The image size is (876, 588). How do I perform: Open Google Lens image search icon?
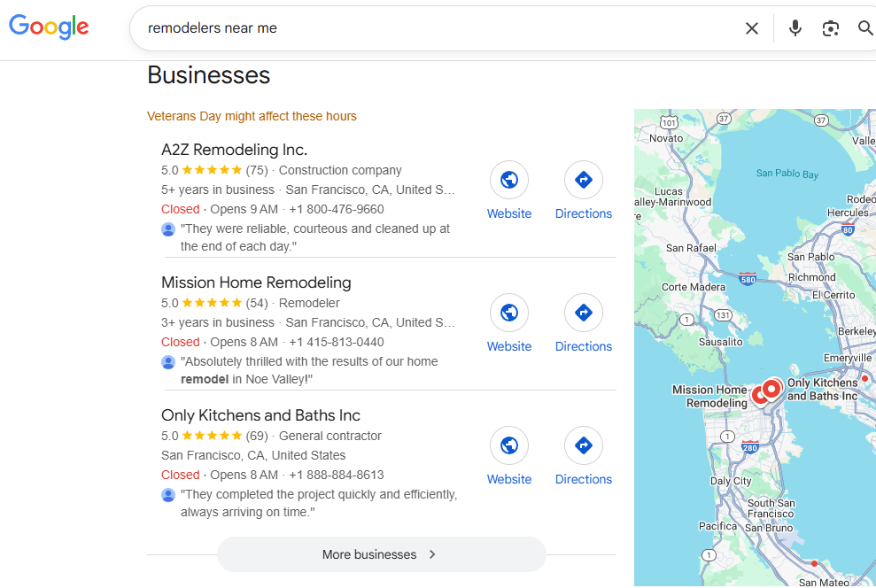[830, 28]
